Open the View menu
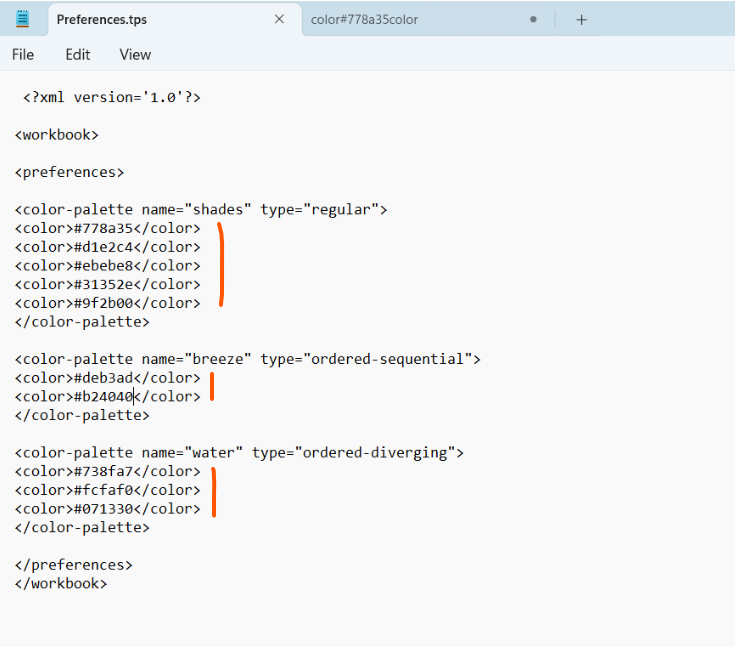Image resolution: width=735 pixels, height=652 pixels. coord(135,54)
